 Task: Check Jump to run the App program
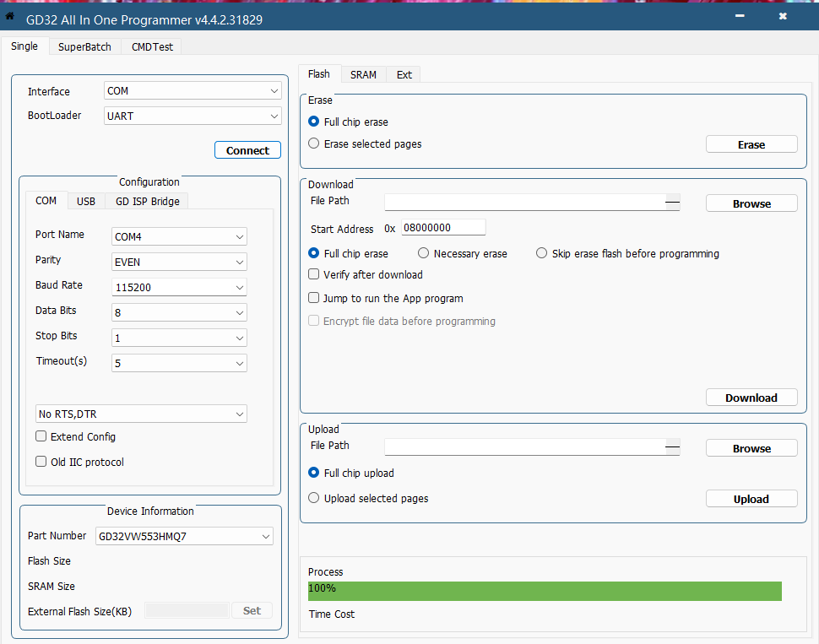314,298
